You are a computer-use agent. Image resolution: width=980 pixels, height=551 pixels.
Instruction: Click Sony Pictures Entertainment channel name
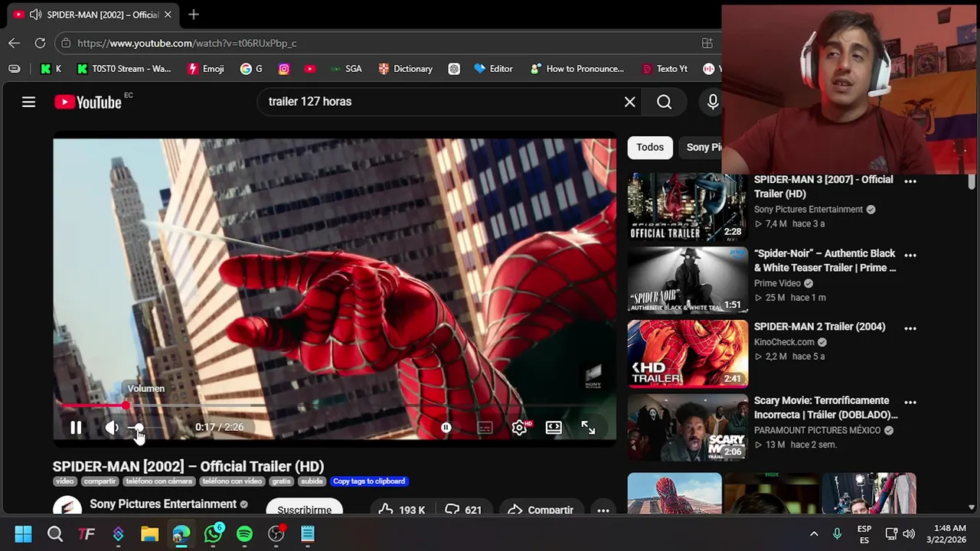[x=163, y=504]
